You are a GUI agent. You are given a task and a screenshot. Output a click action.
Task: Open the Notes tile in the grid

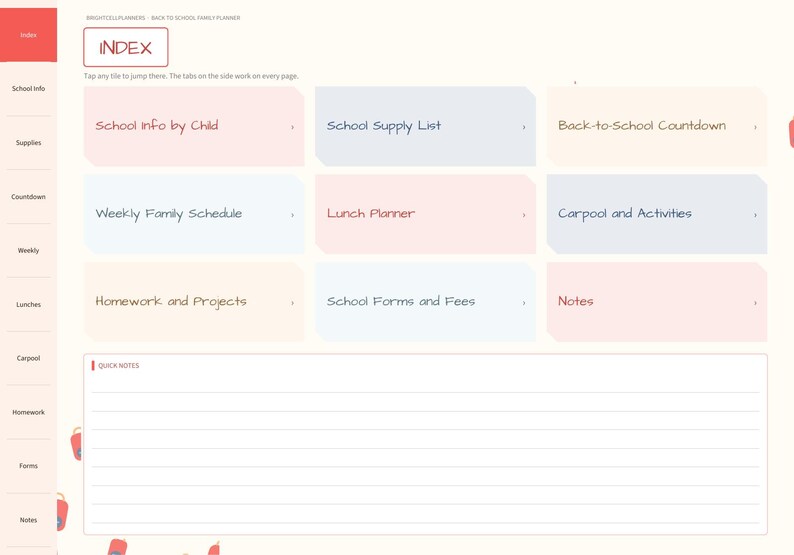(x=657, y=302)
